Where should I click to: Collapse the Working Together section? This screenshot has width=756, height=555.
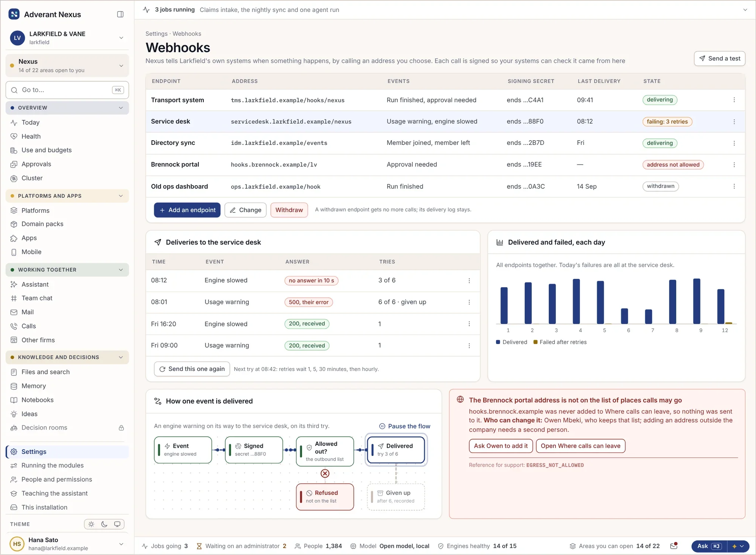67,270
